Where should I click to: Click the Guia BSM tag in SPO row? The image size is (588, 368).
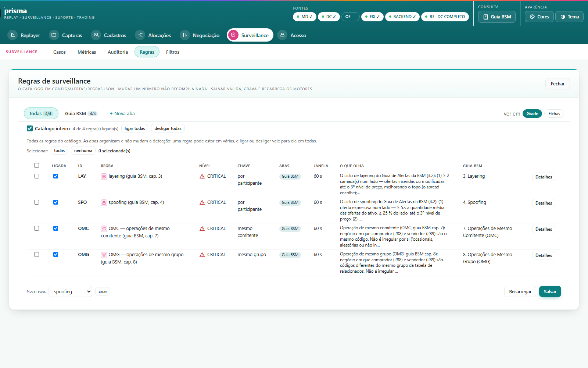(x=290, y=203)
